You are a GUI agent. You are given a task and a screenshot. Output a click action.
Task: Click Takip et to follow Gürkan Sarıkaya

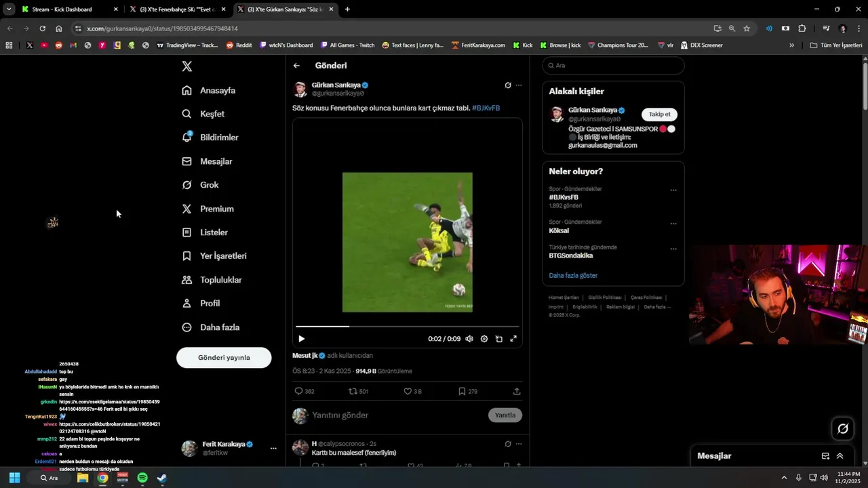pyautogui.click(x=659, y=115)
